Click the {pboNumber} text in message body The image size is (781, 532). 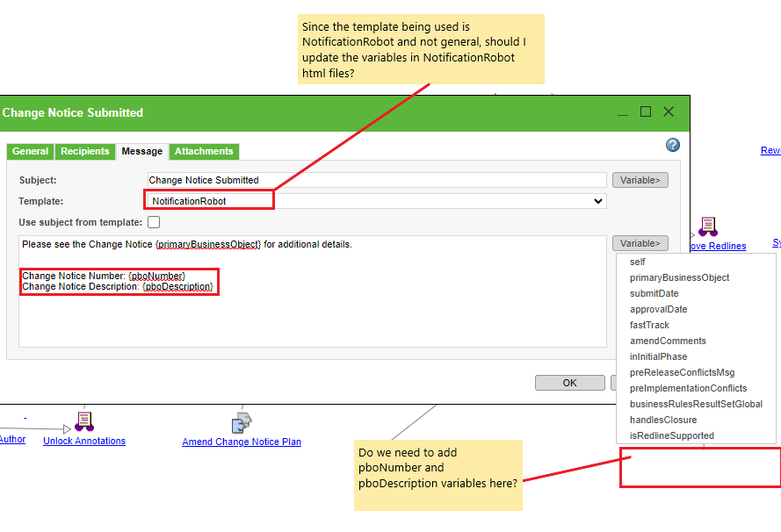(x=157, y=276)
